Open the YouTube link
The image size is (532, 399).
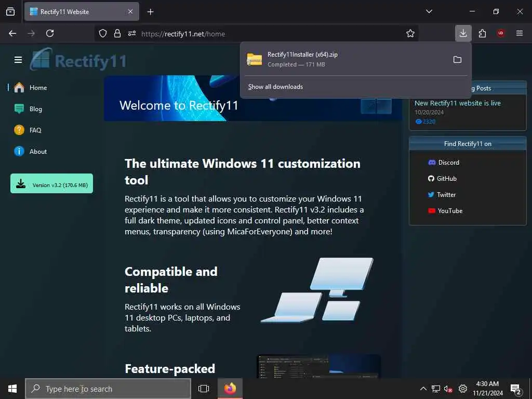445,211
